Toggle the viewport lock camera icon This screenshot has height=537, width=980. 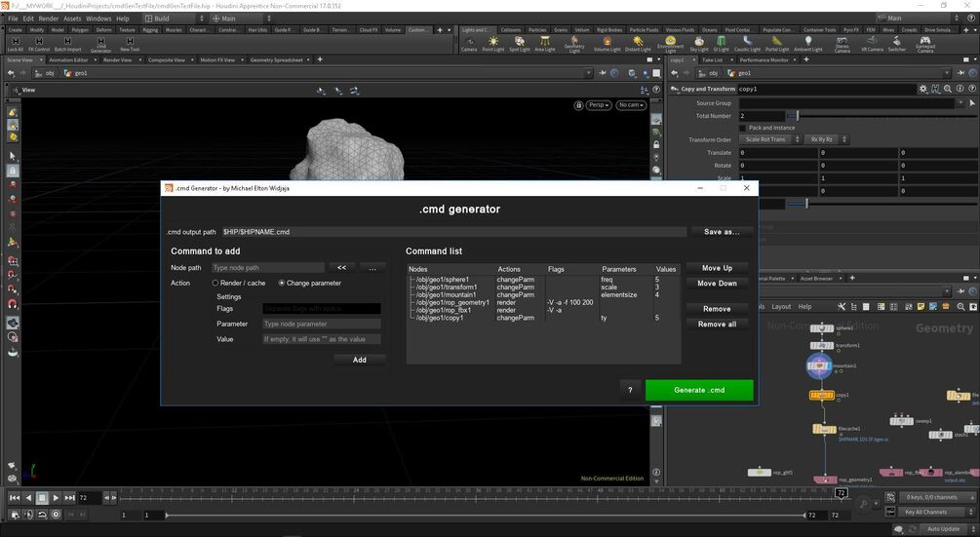578,105
